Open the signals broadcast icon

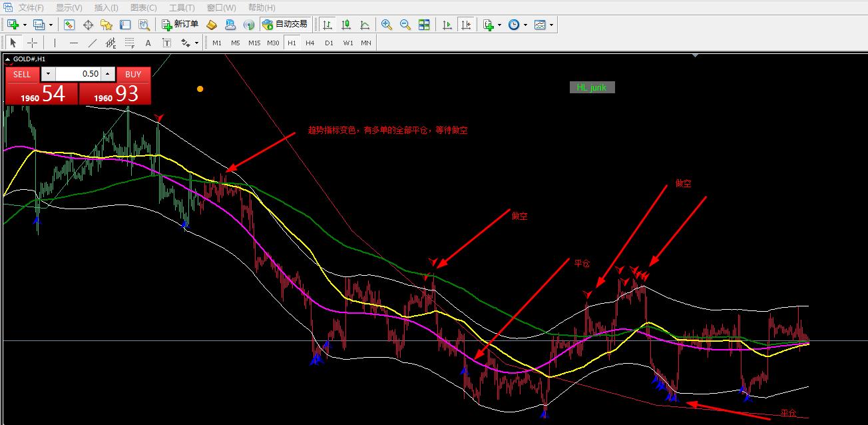(x=249, y=25)
